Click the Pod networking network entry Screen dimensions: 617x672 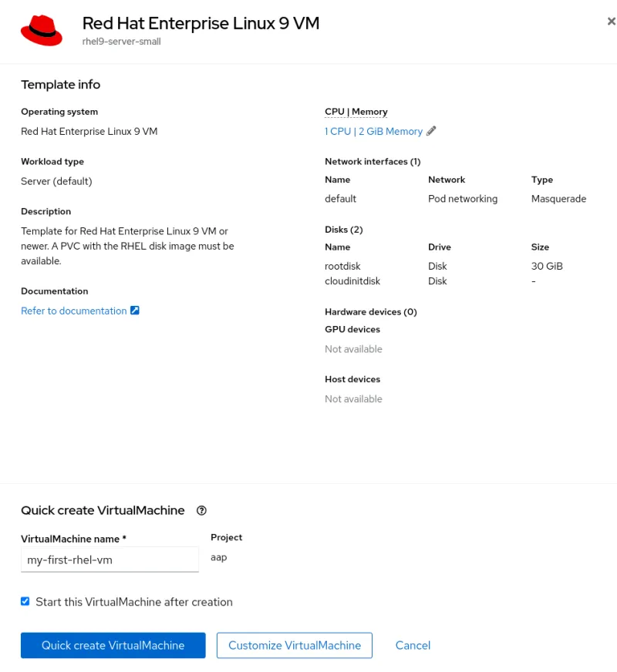(463, 198)
